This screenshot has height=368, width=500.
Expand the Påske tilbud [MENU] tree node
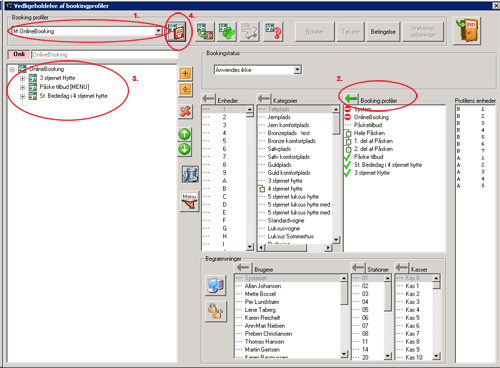(22, 87)
